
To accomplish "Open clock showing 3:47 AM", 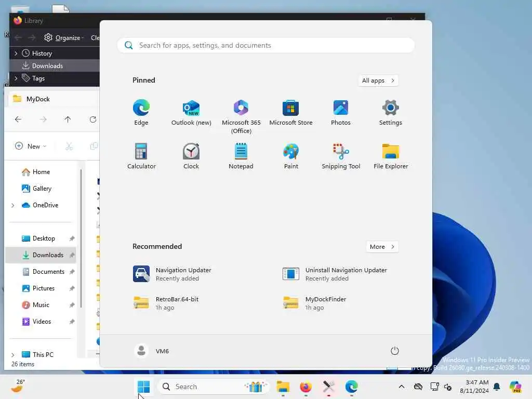I will click(474, 387).
